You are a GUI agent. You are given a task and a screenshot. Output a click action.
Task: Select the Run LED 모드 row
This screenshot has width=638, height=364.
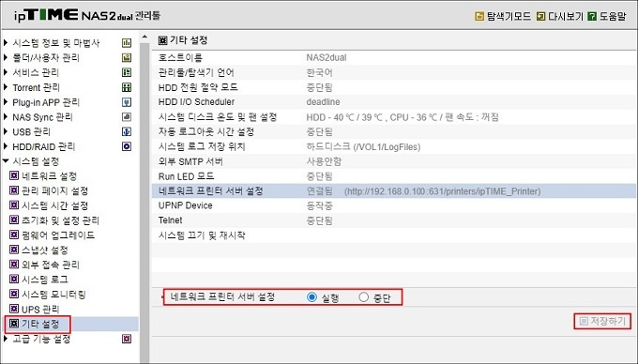tap(393, 176)
